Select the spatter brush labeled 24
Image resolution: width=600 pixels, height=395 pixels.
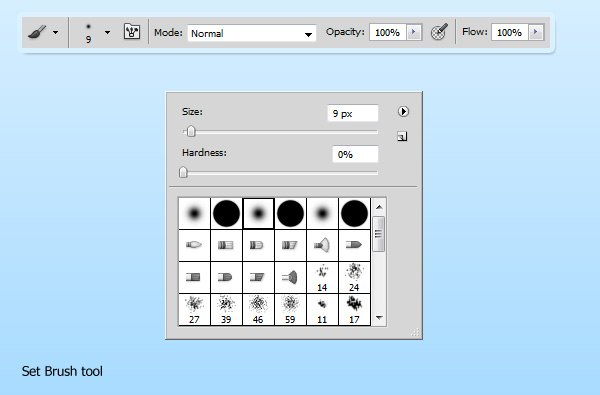click(354, 277)
